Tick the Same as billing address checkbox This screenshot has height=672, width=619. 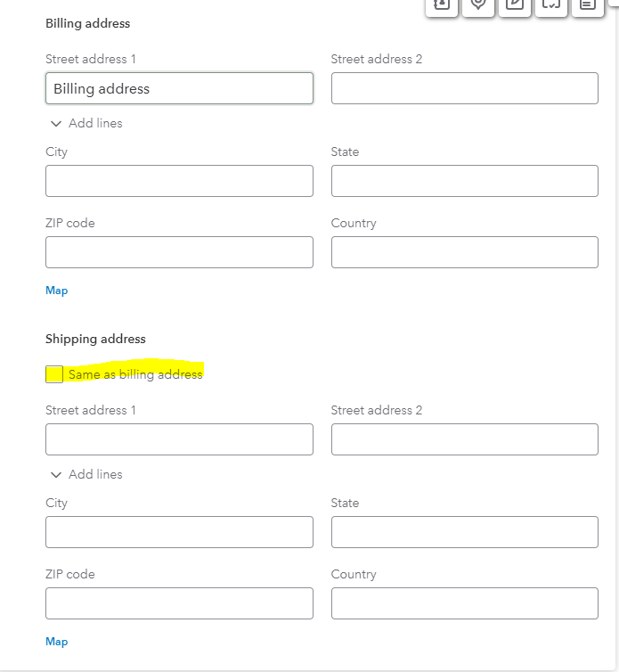[54, 374]
